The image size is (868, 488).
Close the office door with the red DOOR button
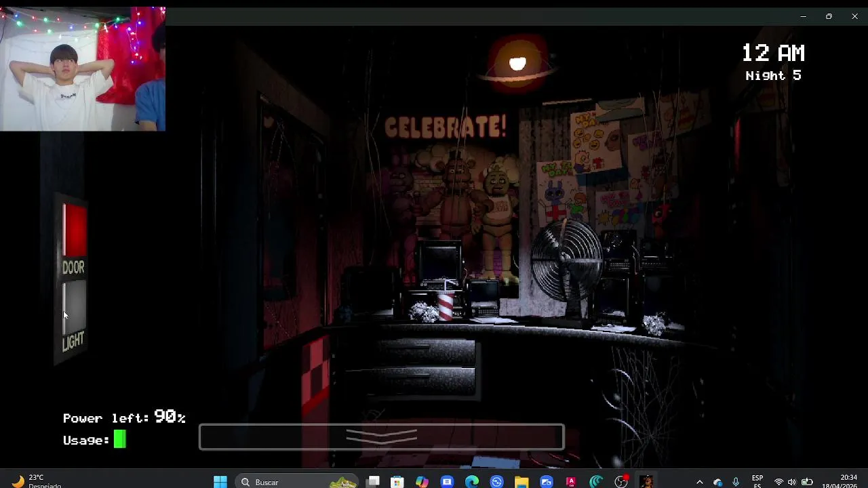click(75, 230)
